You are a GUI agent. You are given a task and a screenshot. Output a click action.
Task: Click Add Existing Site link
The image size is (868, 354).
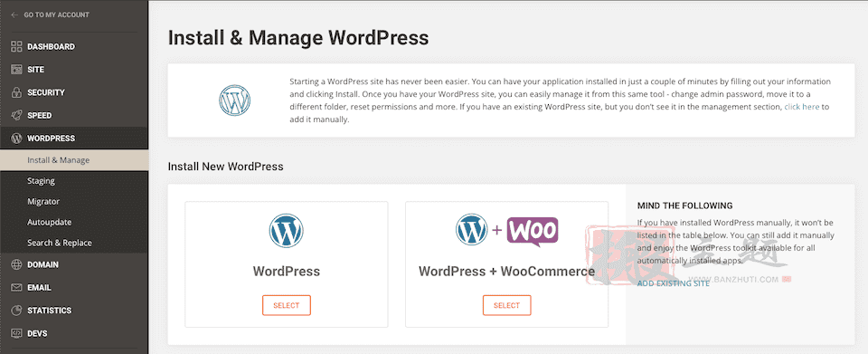(x=673, y=283)
